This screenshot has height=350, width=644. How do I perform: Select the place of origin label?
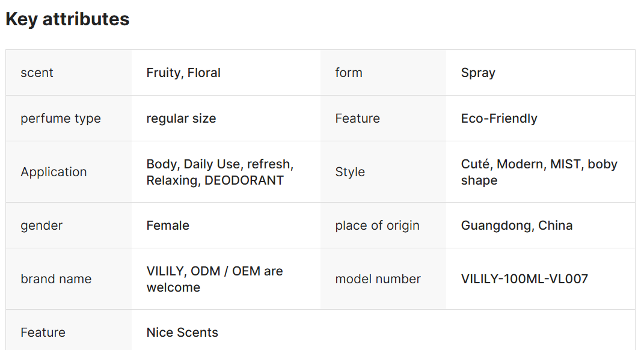(x=377, y=226)
